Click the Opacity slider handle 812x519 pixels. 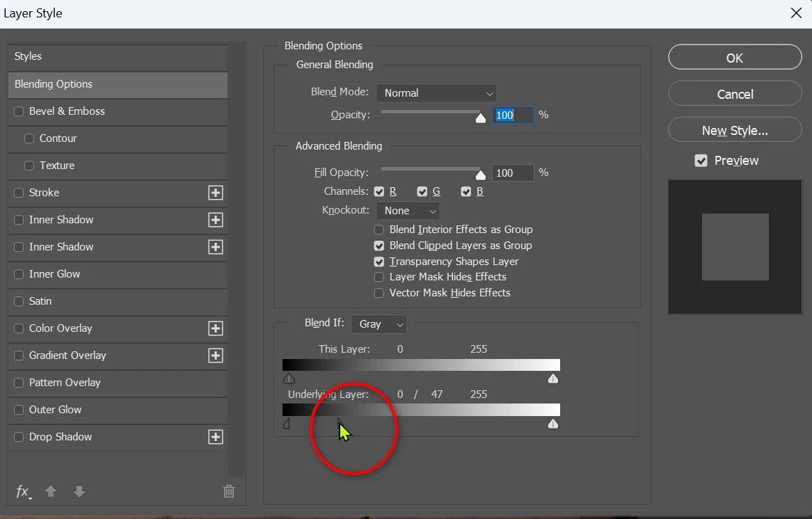click(481, 118)
